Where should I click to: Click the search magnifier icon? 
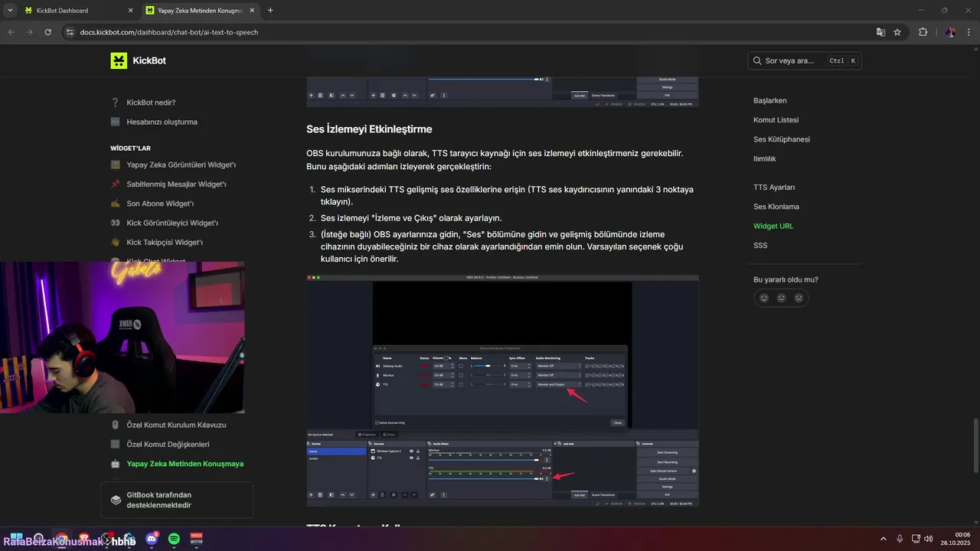[758, 60]
